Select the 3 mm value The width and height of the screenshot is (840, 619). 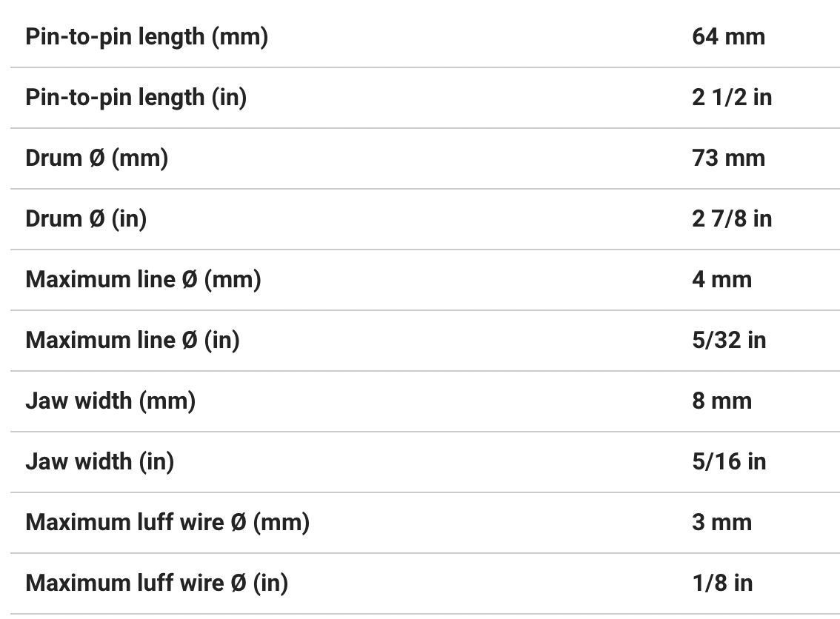click(721, 522)
